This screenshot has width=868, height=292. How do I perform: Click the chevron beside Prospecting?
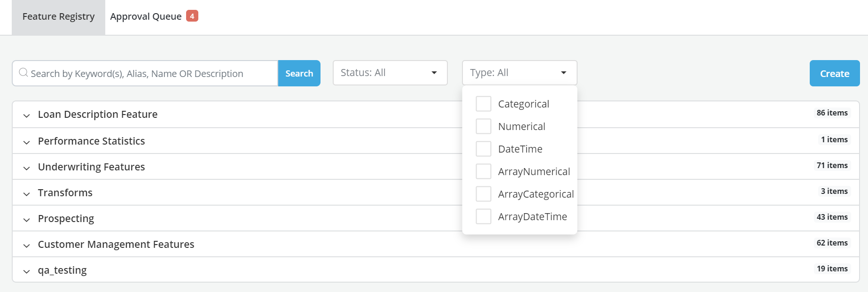coord(27,219)
